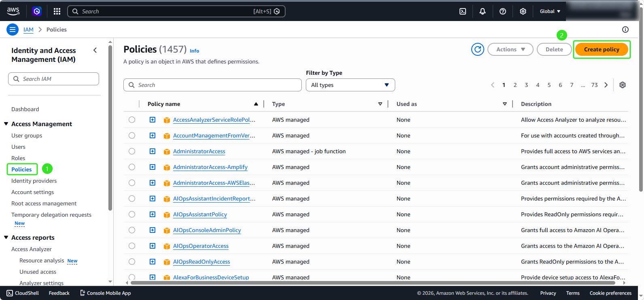The height and width of the screenshot is (300, 644).
Task: Click the top AWS search bar
Action: coord(176,11)
